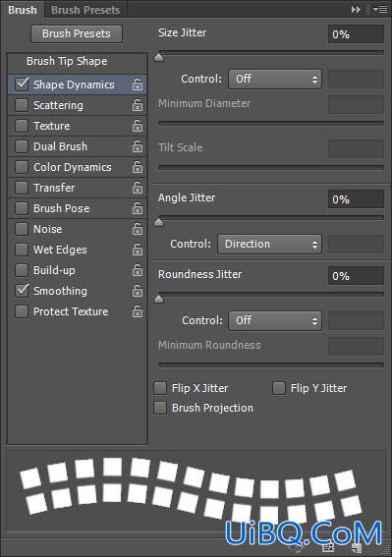Click the lock icon beside Noise

(x=138, y=229)
